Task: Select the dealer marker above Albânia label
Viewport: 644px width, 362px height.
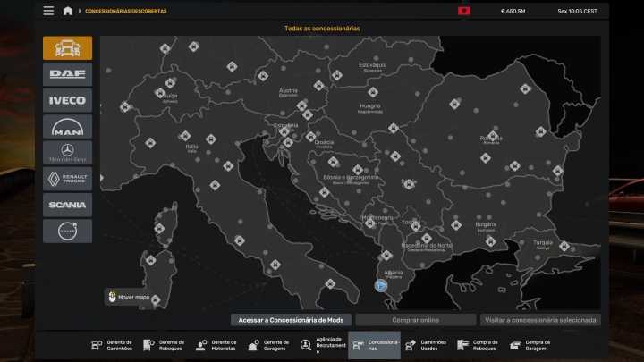Action: 386,256
